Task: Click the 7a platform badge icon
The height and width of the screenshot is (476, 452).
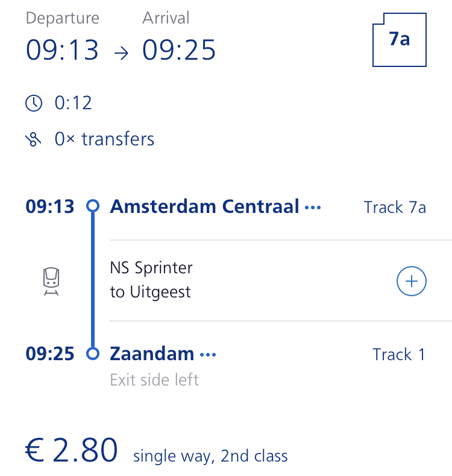Action: 399,39
